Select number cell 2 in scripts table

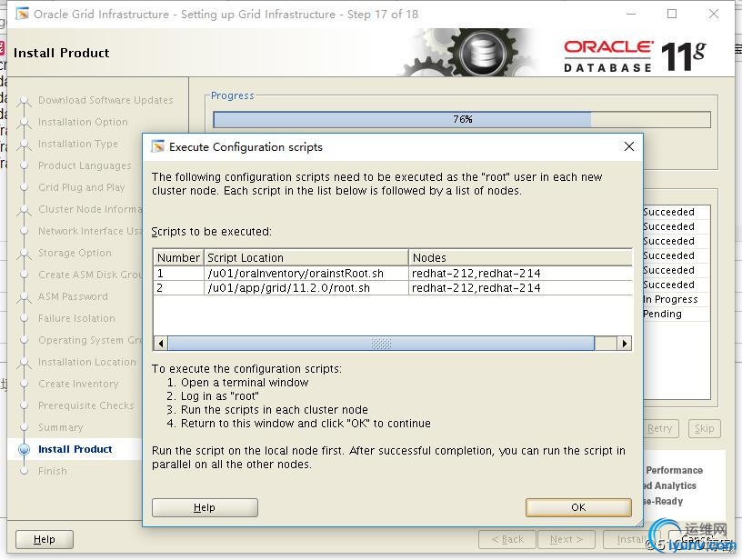coord(178,288)
